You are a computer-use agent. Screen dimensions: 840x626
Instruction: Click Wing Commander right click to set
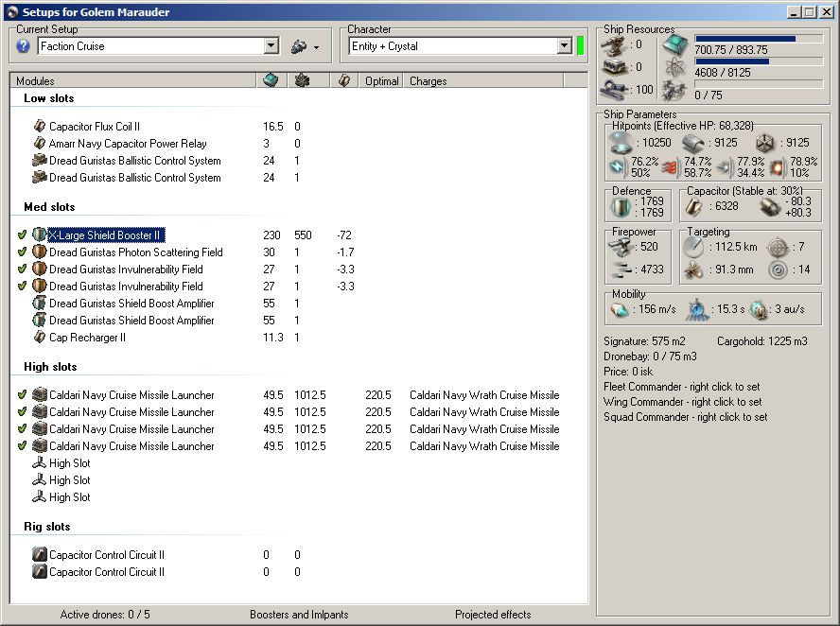683,402
